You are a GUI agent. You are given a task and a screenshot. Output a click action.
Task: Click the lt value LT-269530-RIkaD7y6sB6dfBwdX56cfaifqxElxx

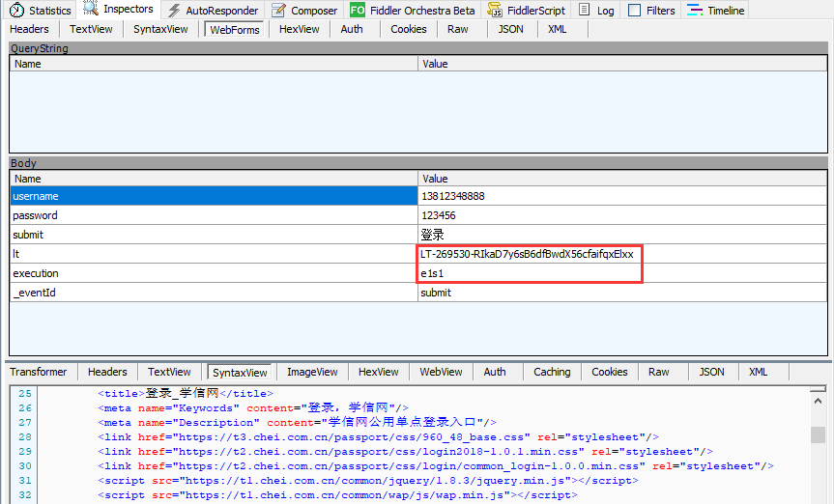[x=527, y=254]
